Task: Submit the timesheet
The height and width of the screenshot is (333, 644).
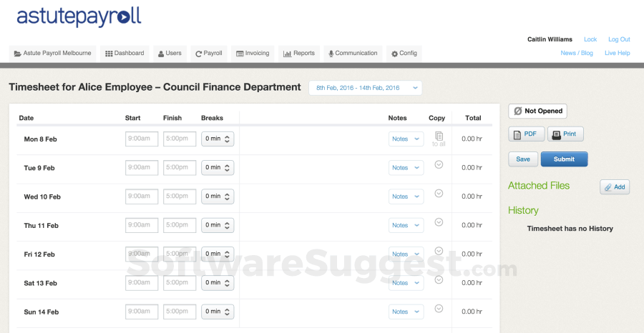Action: (564, 159)
